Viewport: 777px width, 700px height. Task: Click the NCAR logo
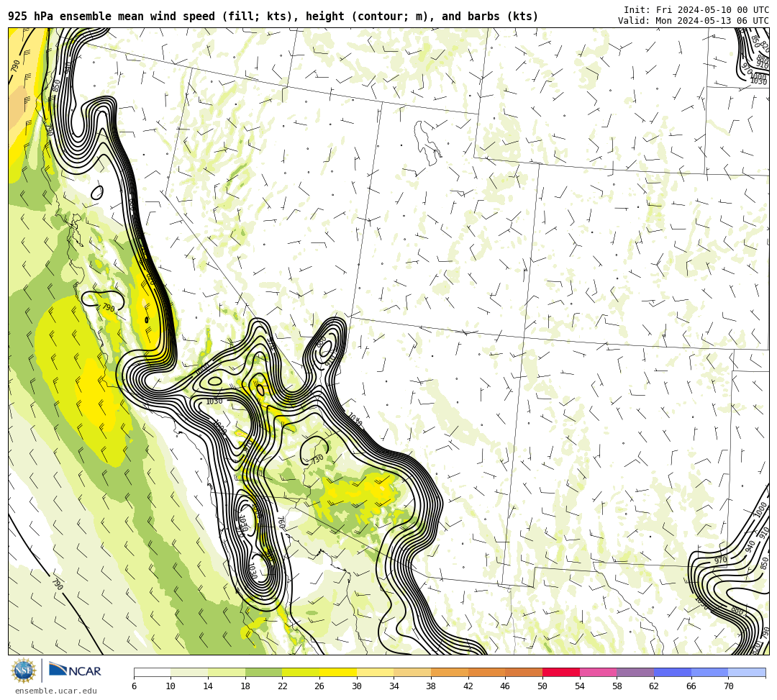75,671
